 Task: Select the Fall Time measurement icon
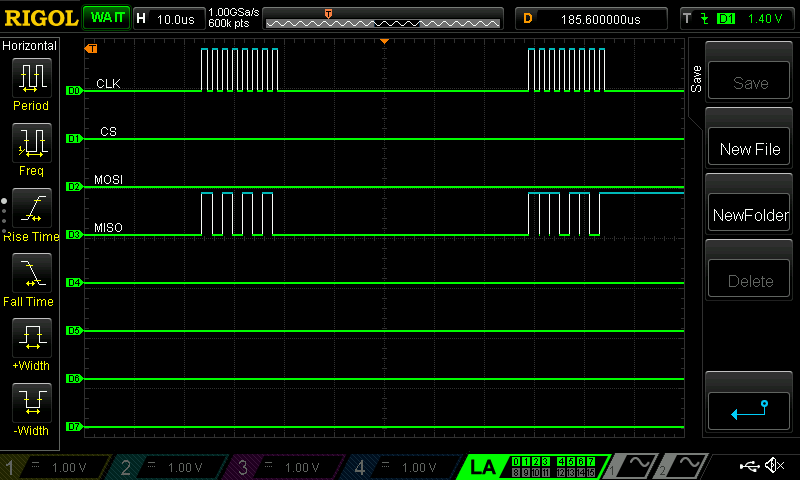click(32, 273)
